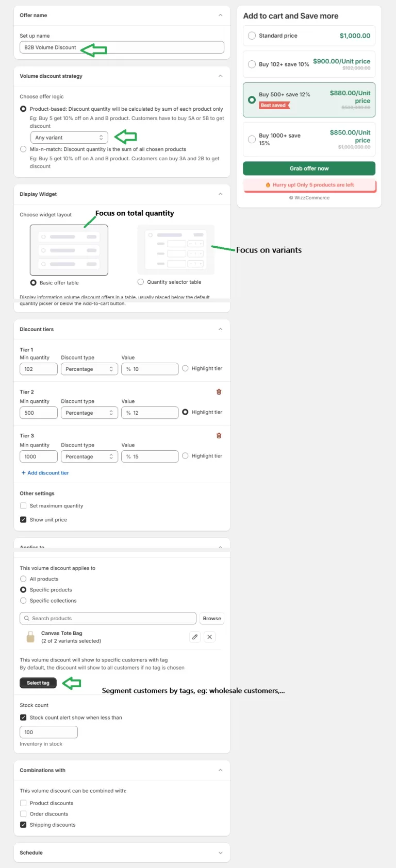This screenshot has height=868, width=396.
Task: Click the Inventory in stock label
Action: pyautogui.click(x=41, y=744)
